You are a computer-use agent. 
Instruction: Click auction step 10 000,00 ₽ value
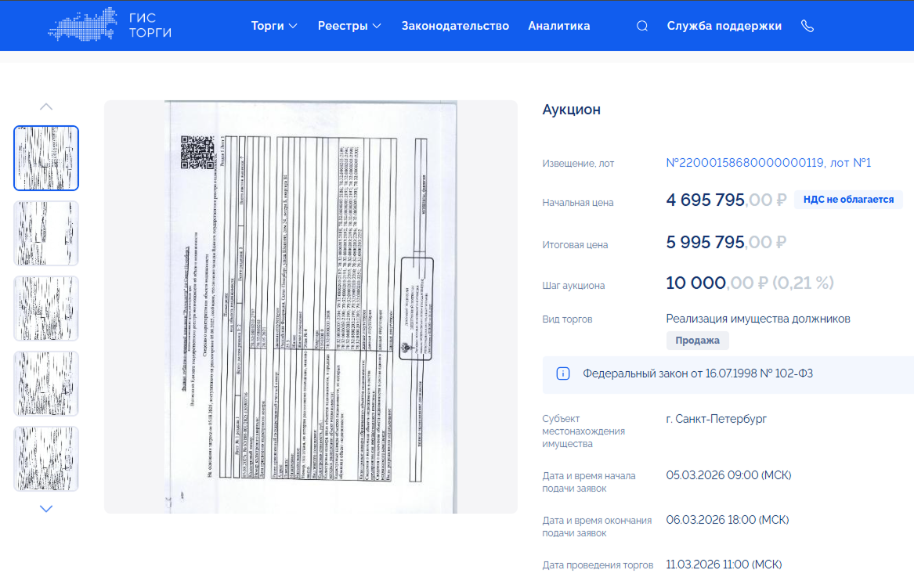coord(750,283)
